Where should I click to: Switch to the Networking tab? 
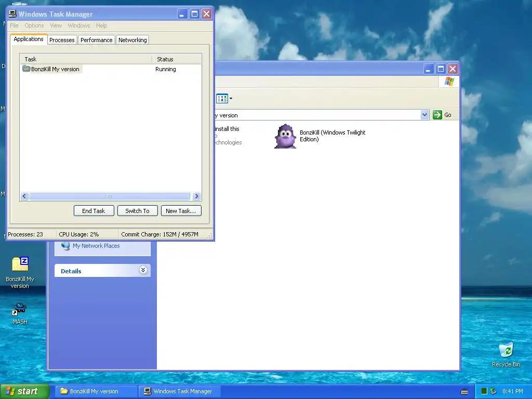pos(132,40)
